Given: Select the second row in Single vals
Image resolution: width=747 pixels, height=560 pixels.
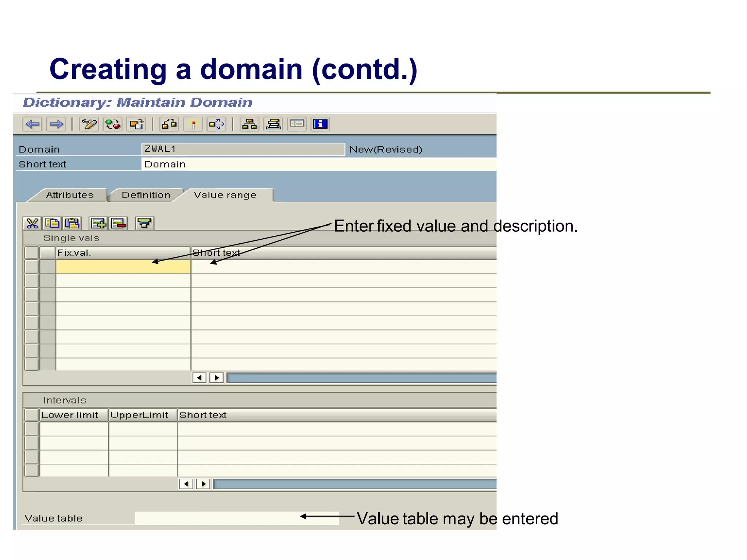Looking at the screenshot, I should point(32,281).
